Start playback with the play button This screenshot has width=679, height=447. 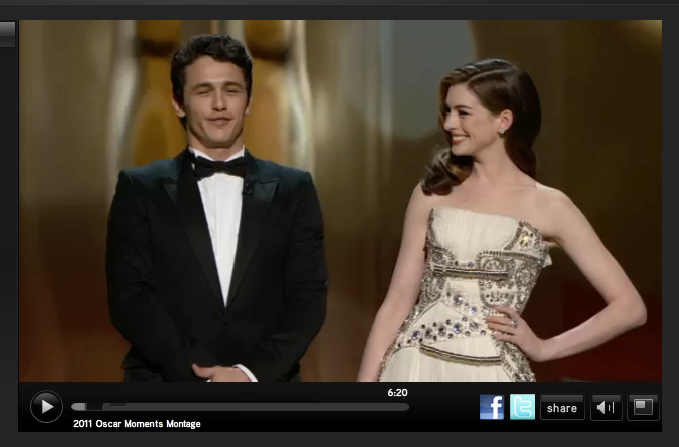tap(46, 407)
